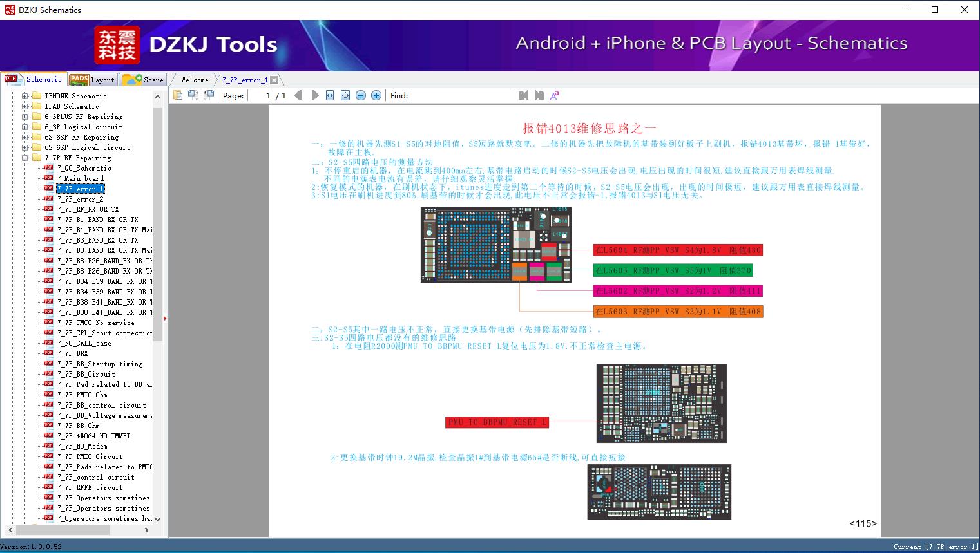
Task: Click the orange L5603 PP_VSW_S3 label
Action: pos(678,312)
